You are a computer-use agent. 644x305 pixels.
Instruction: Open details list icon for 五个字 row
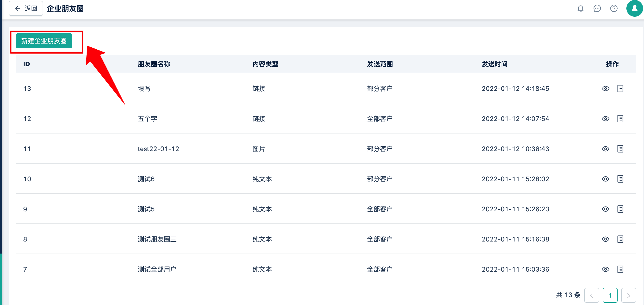pyautogui.click(x=620, y=119)
